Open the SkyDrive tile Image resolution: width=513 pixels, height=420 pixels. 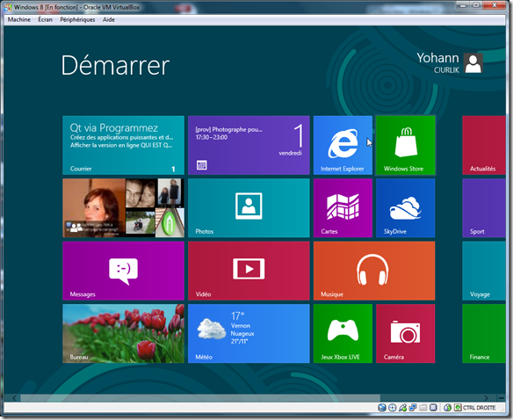click(x=405, y=208)
